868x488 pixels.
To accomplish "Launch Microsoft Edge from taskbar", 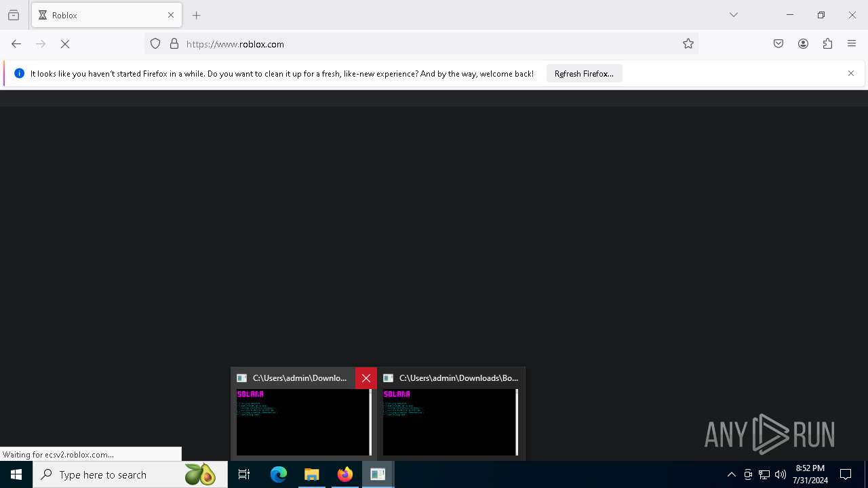I will [279, 474].
